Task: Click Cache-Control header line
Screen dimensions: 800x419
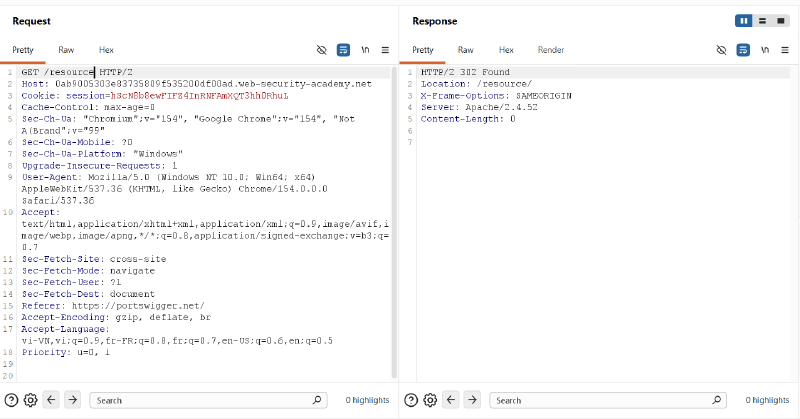Action: (x=88, y=107)
